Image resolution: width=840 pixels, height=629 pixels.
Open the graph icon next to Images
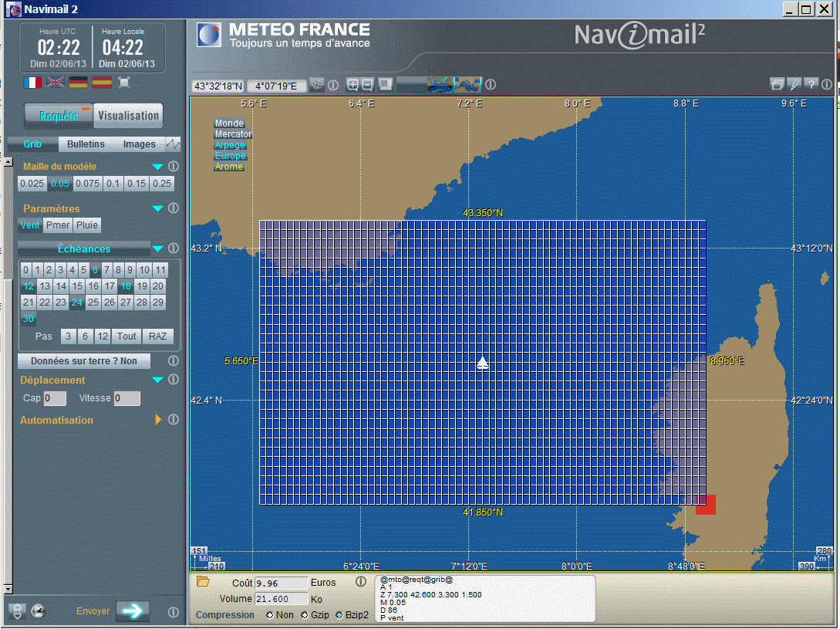click(x=173, y=144)
